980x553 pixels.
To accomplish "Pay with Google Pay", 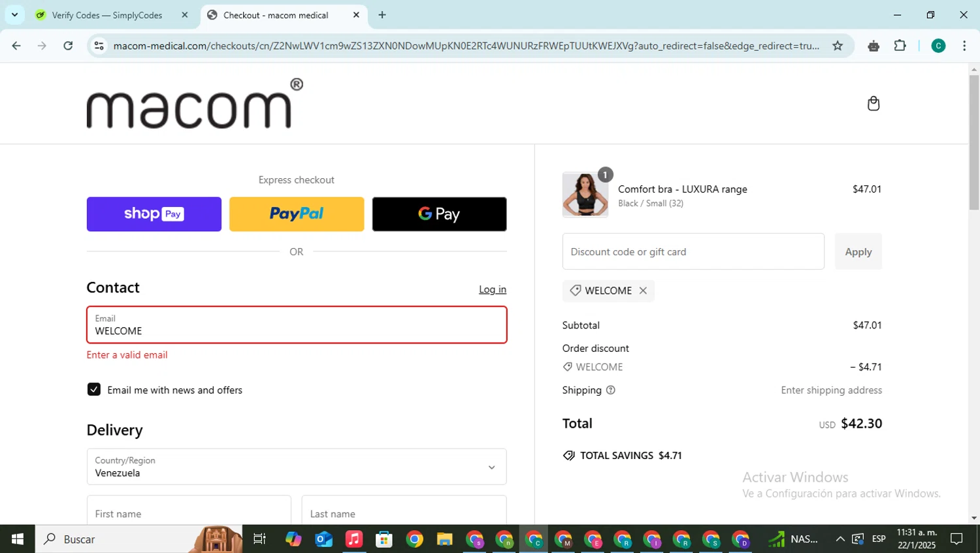I will (x=439, y=214).
